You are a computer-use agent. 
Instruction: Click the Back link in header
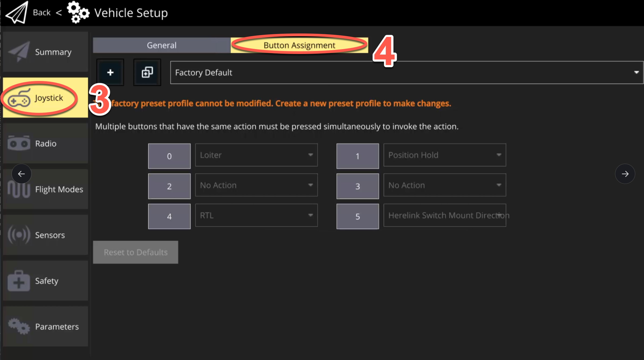pyautogui.click(x=42, y=12)
